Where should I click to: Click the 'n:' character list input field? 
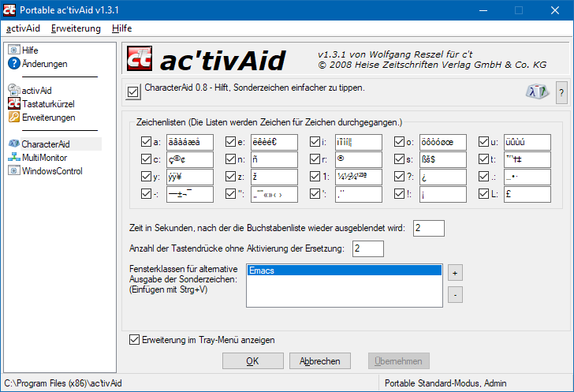[274, 159]
